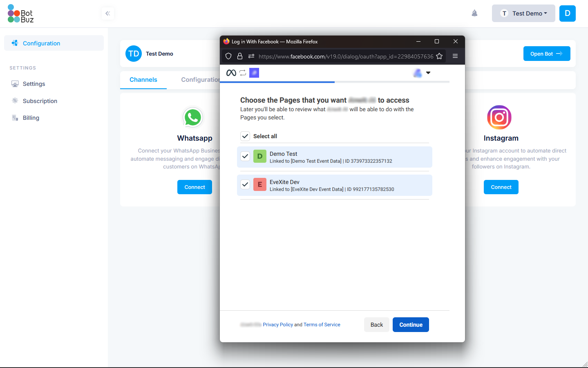Click the padlock site security icon

[x=240, y=56]
